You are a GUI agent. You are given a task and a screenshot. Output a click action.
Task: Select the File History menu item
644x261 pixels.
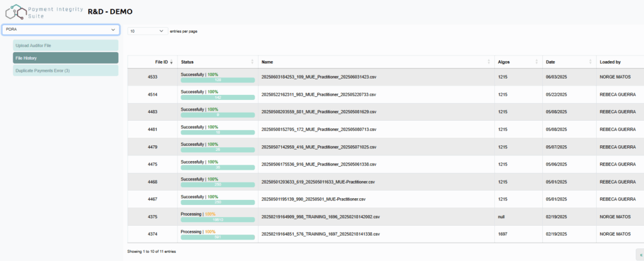(x=65, y=58)
